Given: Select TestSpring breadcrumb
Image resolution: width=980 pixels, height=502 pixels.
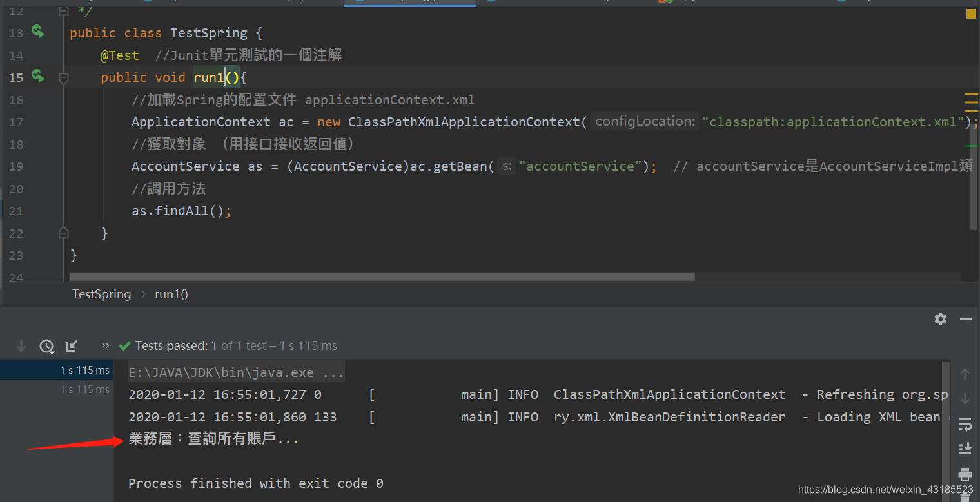Looking at the screenshot, I should [x=101, y=294].
